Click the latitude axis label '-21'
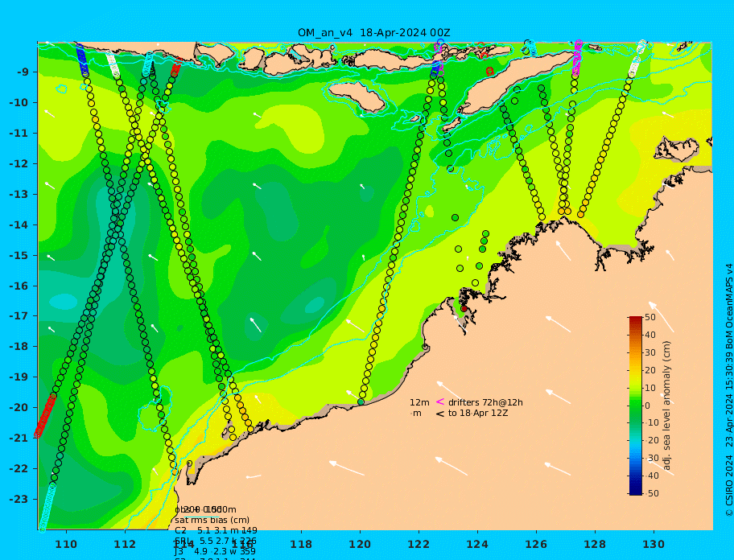 [19, 438]
